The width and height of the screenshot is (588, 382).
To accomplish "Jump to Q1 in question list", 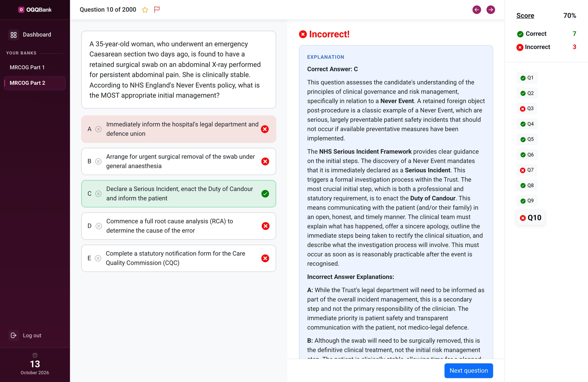I will tap(527, 78).
